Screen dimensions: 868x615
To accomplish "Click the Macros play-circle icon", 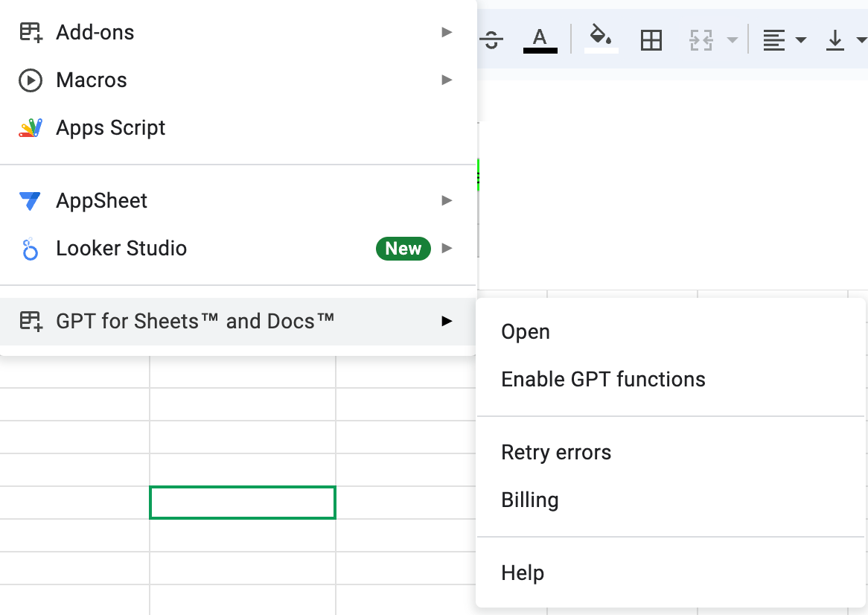I will point(31,80).
